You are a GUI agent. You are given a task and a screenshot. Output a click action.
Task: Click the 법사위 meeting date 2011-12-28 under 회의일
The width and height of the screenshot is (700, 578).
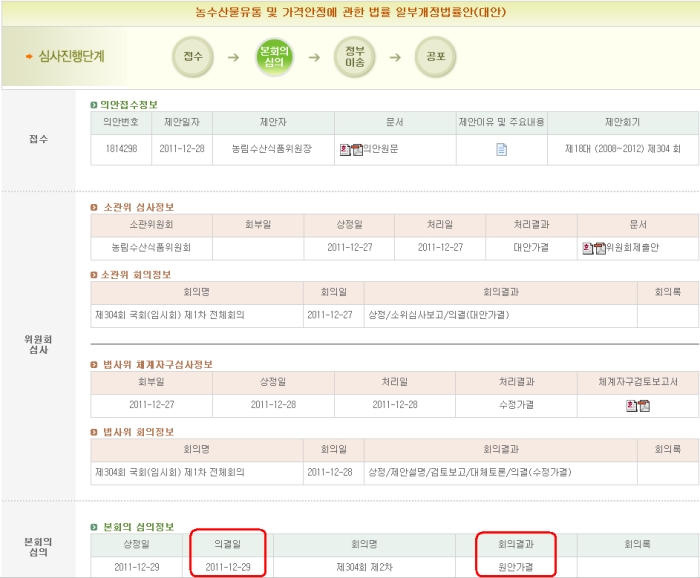[x=329, y=472]
